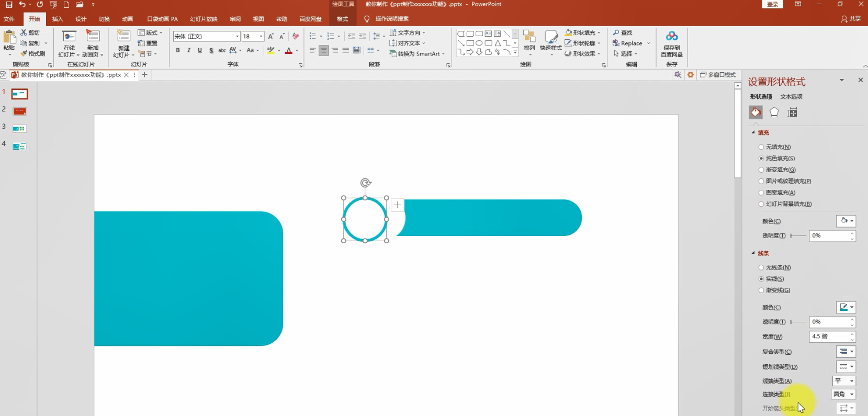The image size is (868, 416).
Task: Open the font size dropdown showing 18
Action: (x=261, y=36)
